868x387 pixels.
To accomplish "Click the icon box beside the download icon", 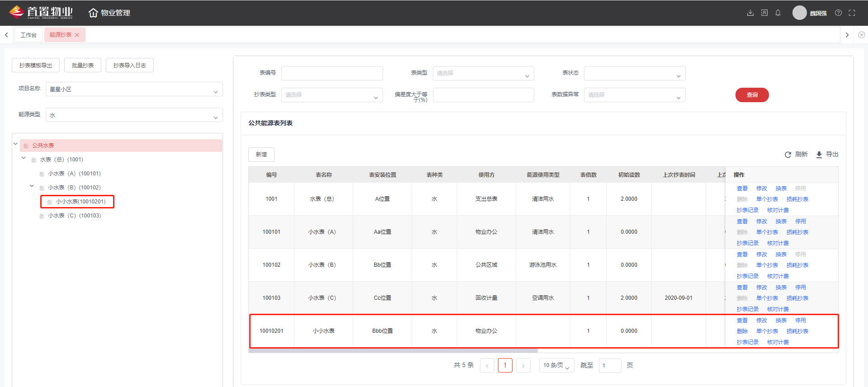I will coord(764,13).
